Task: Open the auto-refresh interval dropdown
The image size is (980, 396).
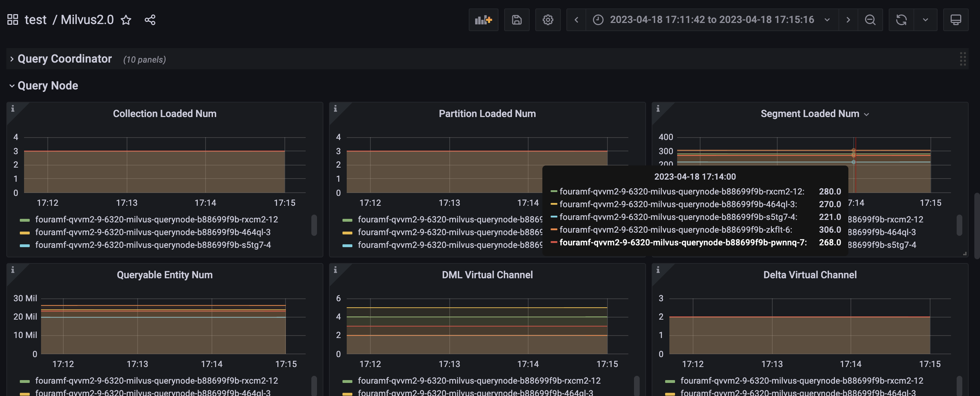Action: (926, 20)
